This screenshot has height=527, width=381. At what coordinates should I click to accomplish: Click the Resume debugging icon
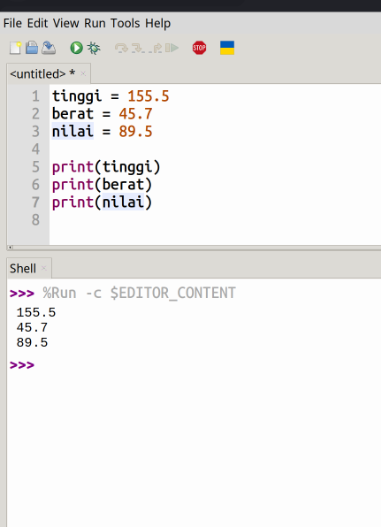pyautogui.click(x=172, y=48)
